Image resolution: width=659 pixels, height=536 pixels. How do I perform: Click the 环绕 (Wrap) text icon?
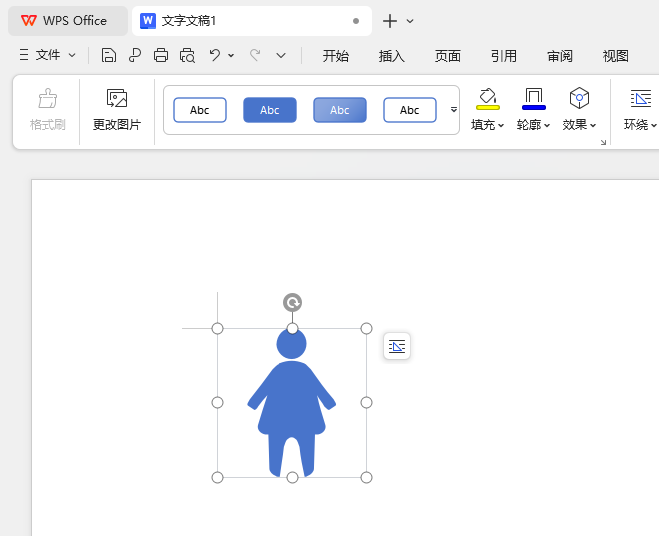point(640,98)
